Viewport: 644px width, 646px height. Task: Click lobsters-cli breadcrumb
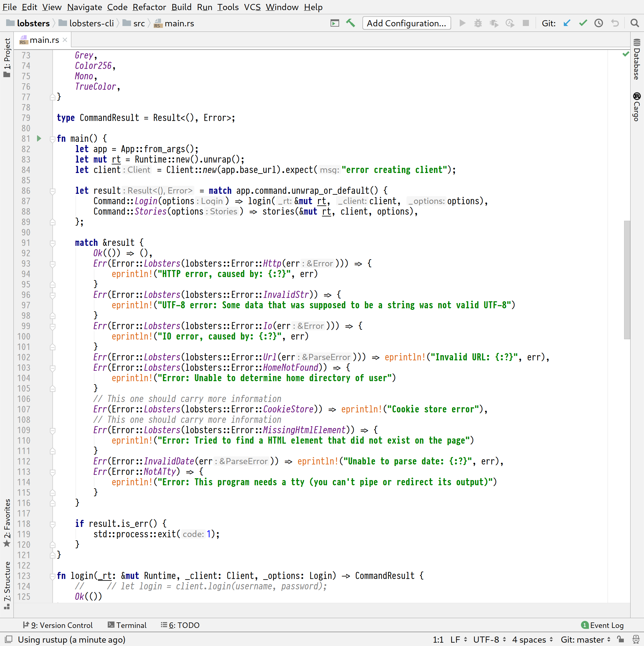pyautogui.click(x=86, y=23)
